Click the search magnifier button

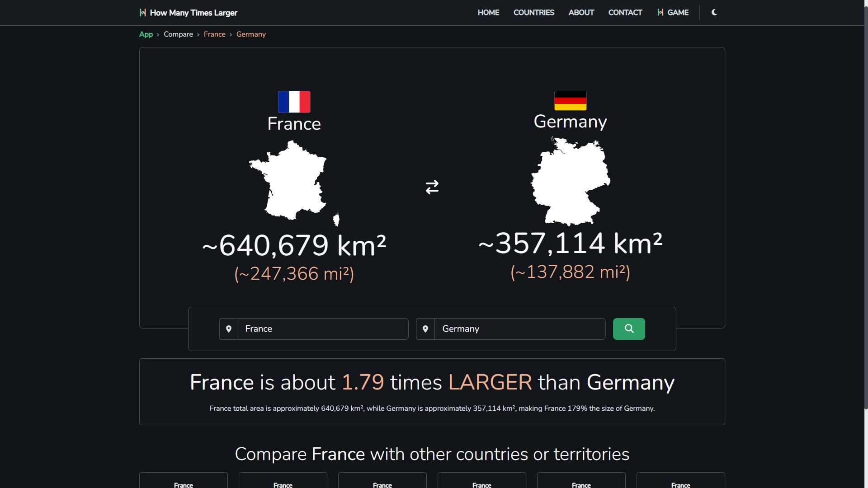coord(628,328)
